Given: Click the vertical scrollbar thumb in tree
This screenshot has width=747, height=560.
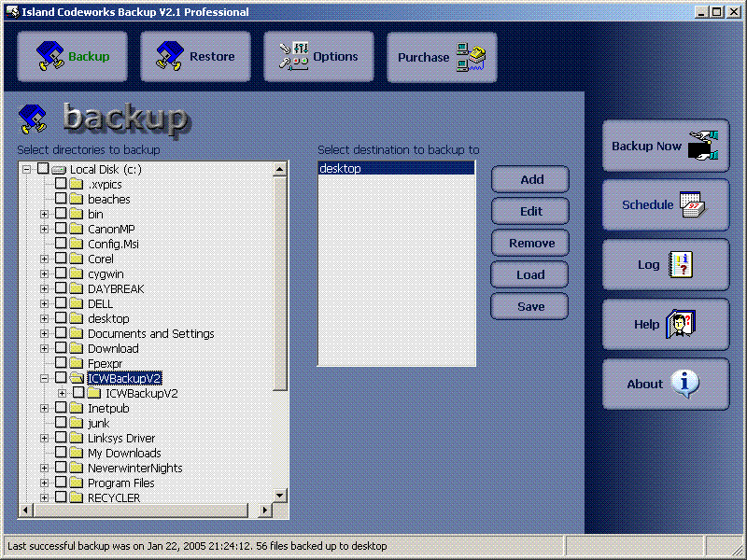Looking at the screenshot, I should tap(280, 283).
